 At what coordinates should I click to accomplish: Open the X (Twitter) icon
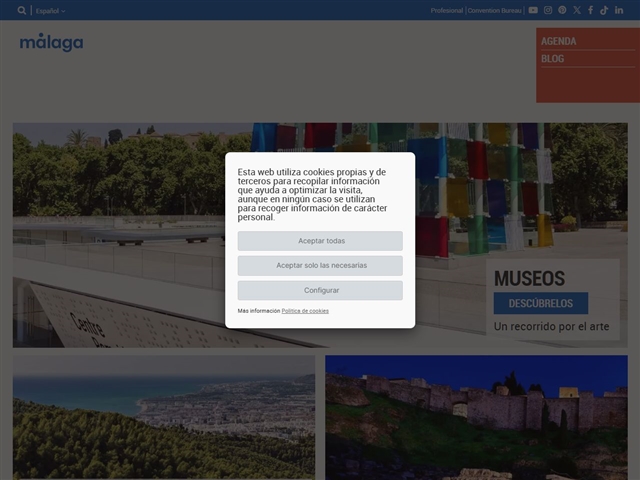pos(576,10)
